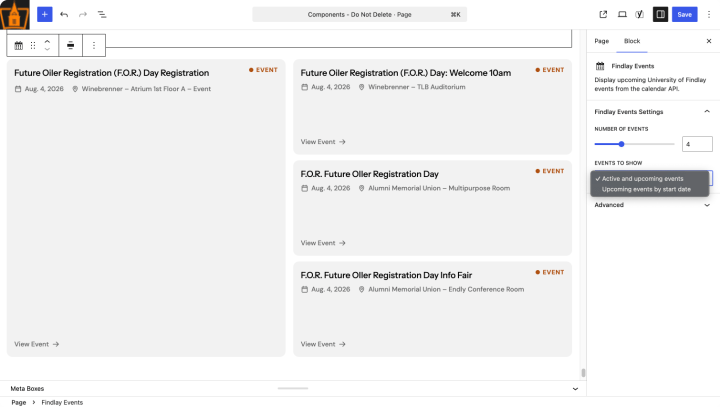The width and height of the screenshot is (720, 407).
Task: Switch to the Page tab
Action: [x=602, y=41]
